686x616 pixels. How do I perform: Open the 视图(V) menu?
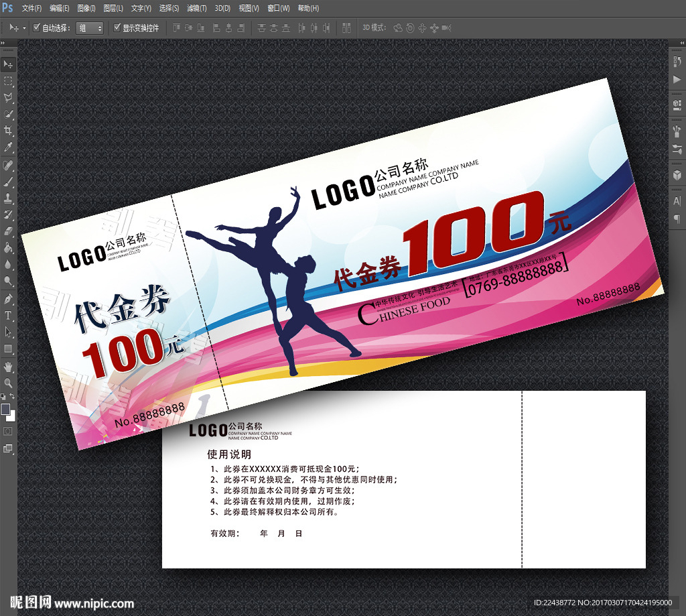pyautogui.click(x=249, y=8)
